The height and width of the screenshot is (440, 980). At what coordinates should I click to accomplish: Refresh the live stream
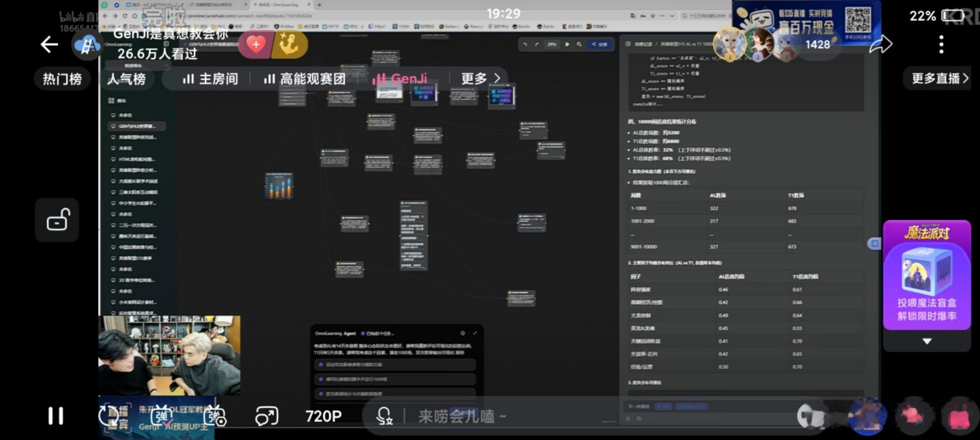click(108, 416)
